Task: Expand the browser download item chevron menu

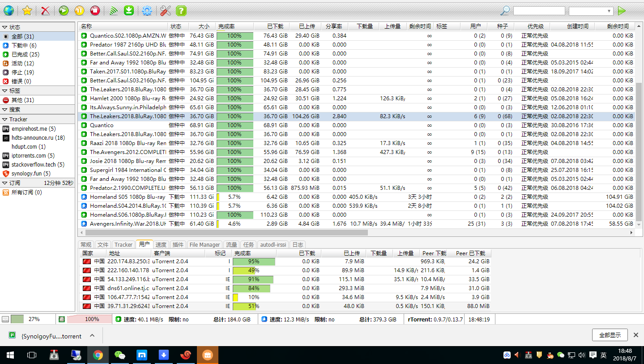Action: coord(92,335)
